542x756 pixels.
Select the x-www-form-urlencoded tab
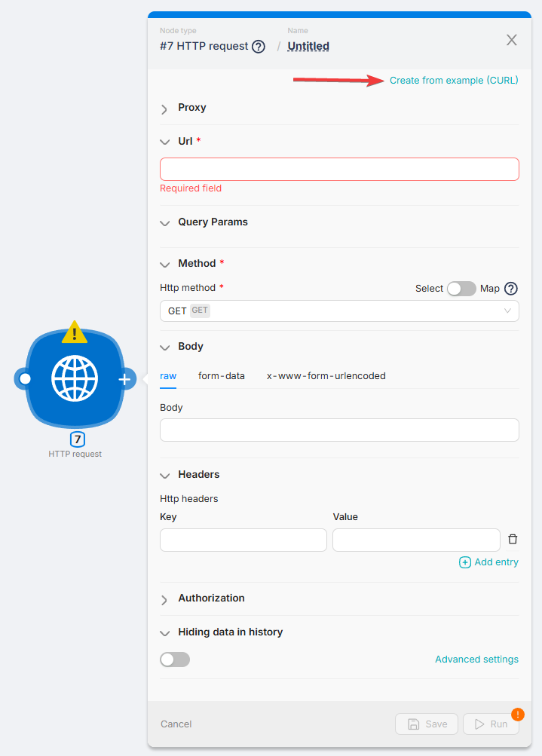tap(326, 375)
